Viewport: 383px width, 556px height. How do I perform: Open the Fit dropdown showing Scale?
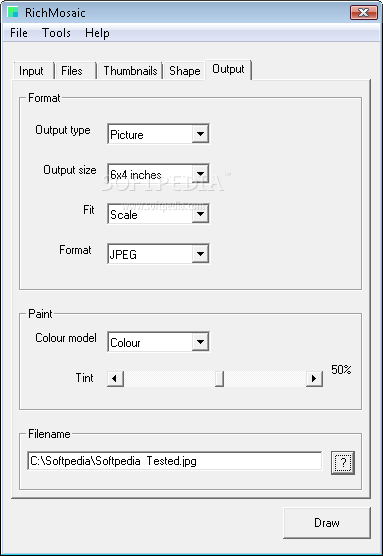pos(158,214)
